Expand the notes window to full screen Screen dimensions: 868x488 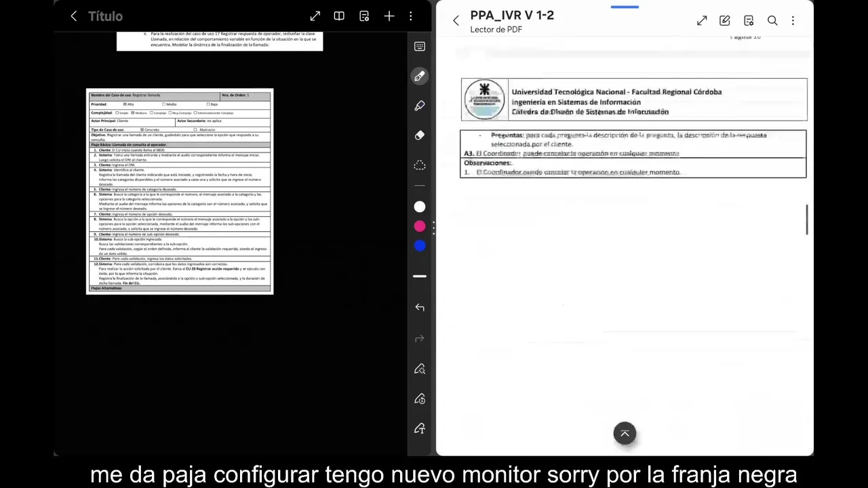[315, 16]
